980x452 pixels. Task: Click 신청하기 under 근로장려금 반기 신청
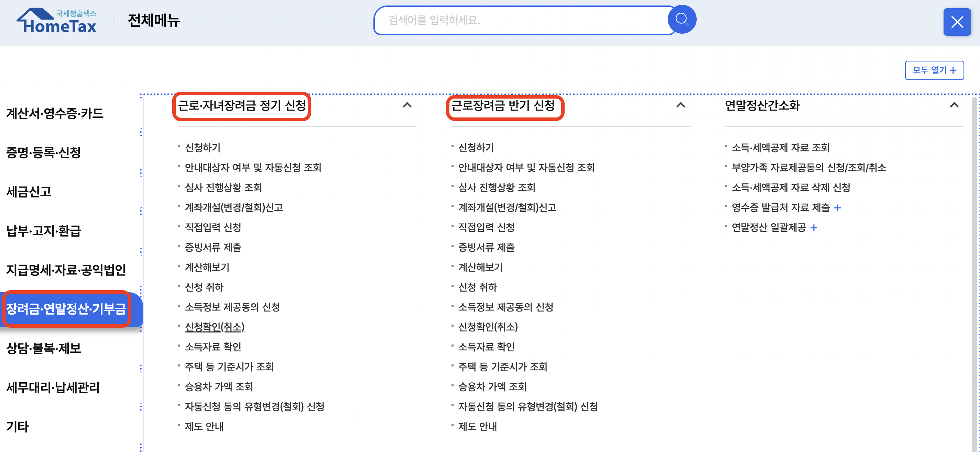476,147
